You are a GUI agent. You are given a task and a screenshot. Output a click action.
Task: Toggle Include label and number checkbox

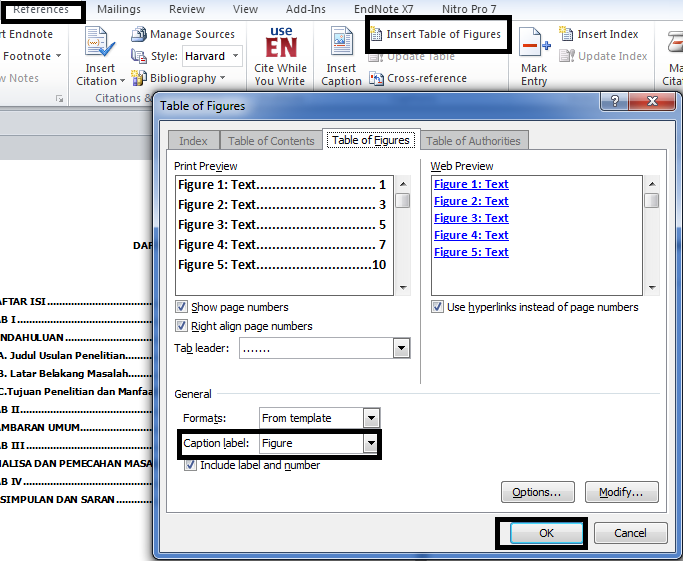coord(190,465)
